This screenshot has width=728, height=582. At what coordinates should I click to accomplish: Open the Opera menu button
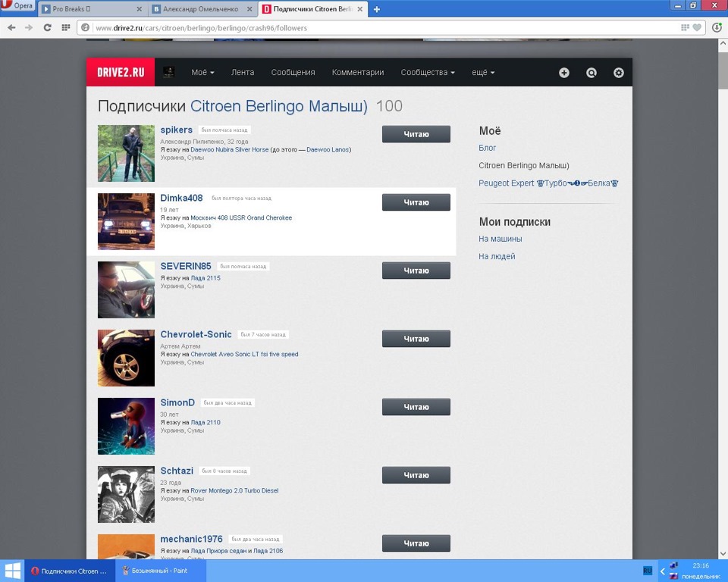[x=17, y=6]
